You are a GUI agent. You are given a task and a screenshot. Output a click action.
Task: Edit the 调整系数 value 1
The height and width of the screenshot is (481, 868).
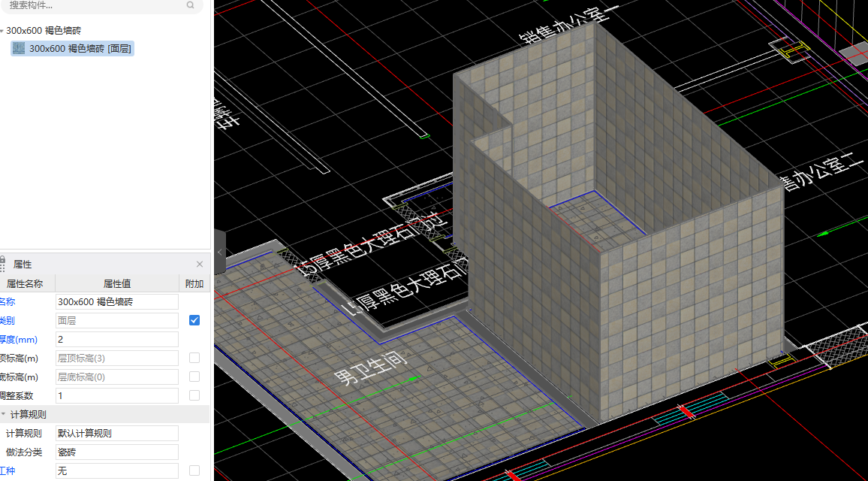point(117,395)
